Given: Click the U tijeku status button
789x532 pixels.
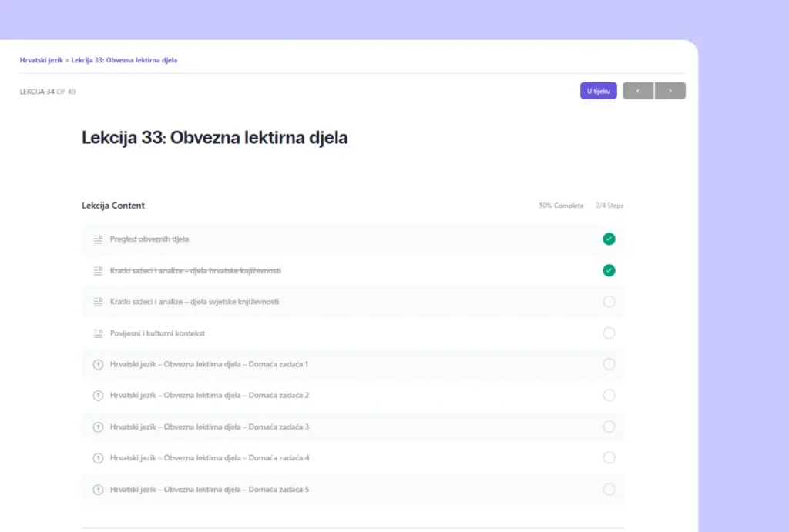Looking at the screenshot, I should (x=598, y=91).
